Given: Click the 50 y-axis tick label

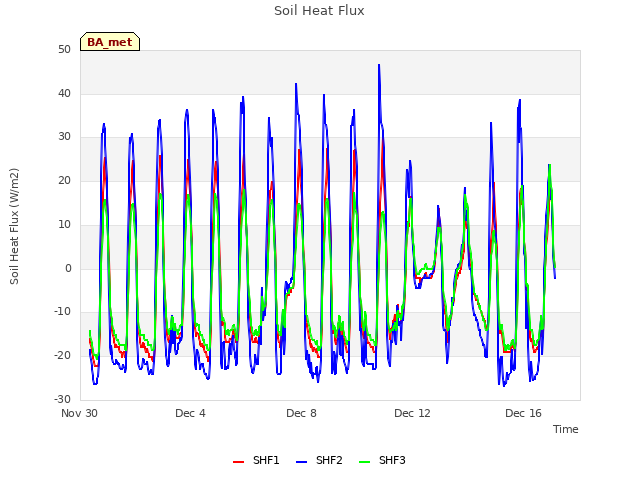Looking at the screenshot, I should coord(64,50).
